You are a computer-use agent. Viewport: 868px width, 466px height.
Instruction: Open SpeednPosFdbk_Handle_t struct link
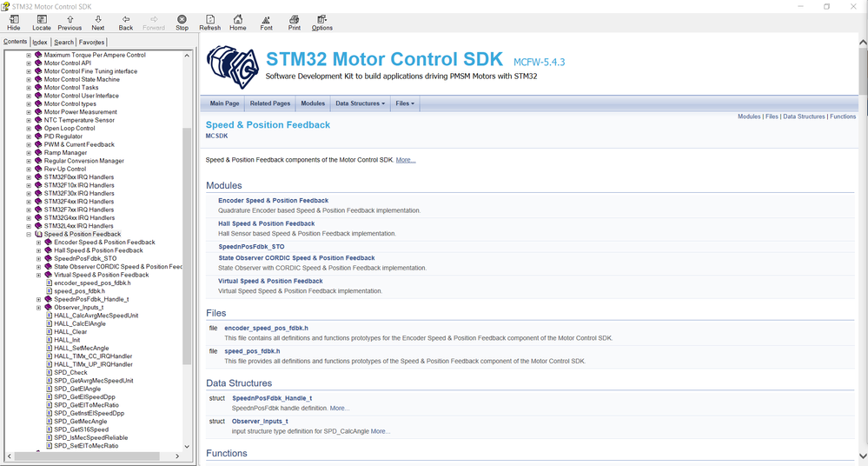point(272,398)
